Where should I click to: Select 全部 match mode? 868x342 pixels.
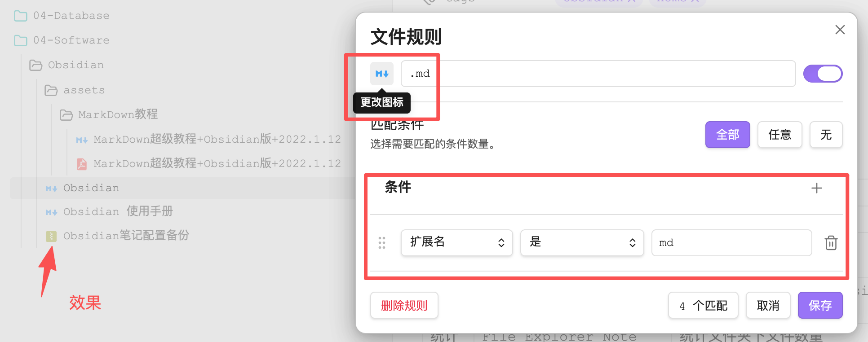pyautogui.click(x=727, y=135)
